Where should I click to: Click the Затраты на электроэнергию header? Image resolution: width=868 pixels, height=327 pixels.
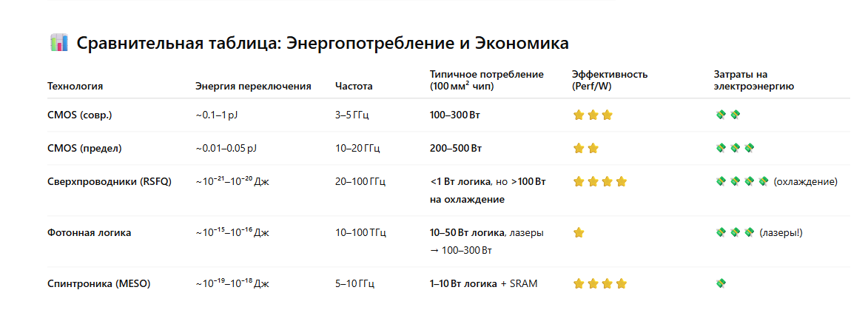coord(753,81)
